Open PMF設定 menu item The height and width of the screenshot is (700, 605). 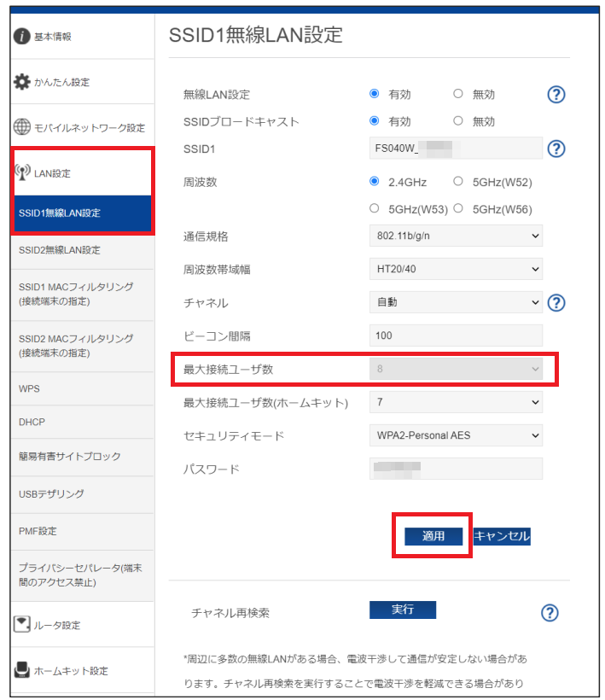coord(83,531)
